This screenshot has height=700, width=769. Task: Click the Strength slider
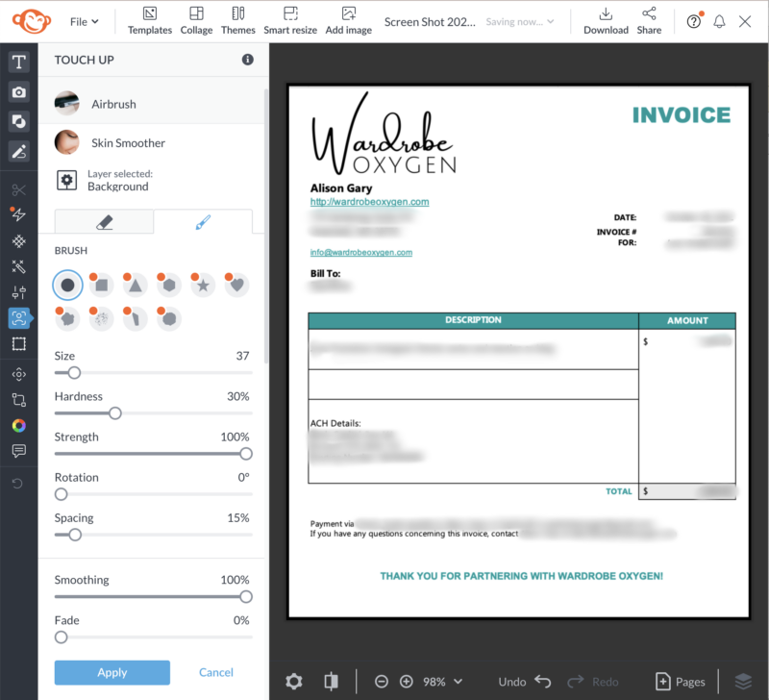(x=154, y=454)
